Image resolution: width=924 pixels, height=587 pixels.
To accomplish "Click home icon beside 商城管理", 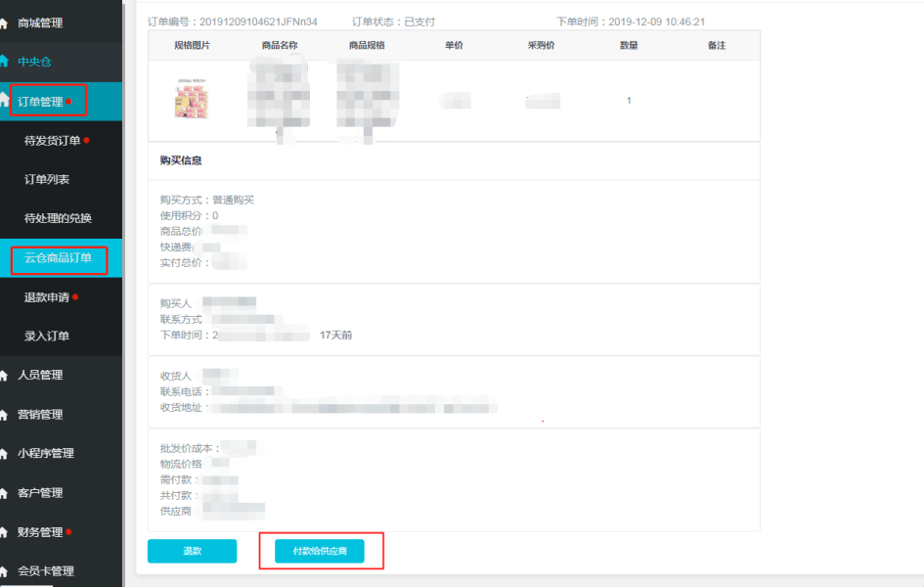I will 5,23.
